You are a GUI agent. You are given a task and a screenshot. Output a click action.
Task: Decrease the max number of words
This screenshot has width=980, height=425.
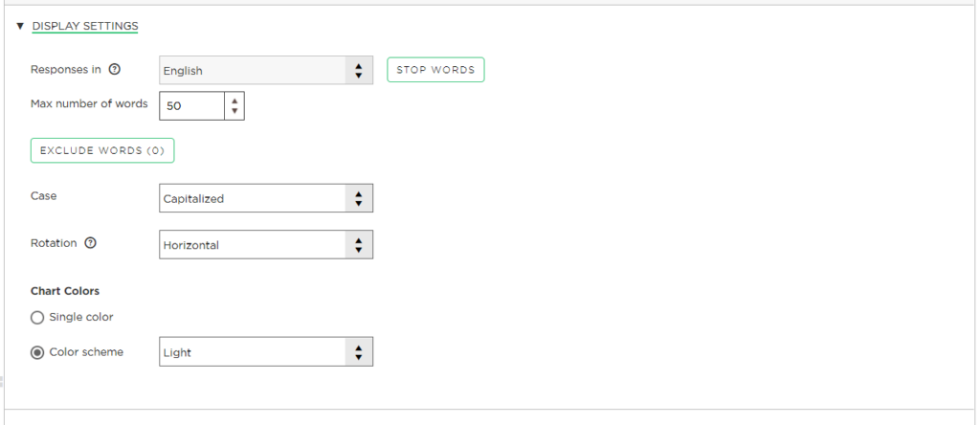234,111
